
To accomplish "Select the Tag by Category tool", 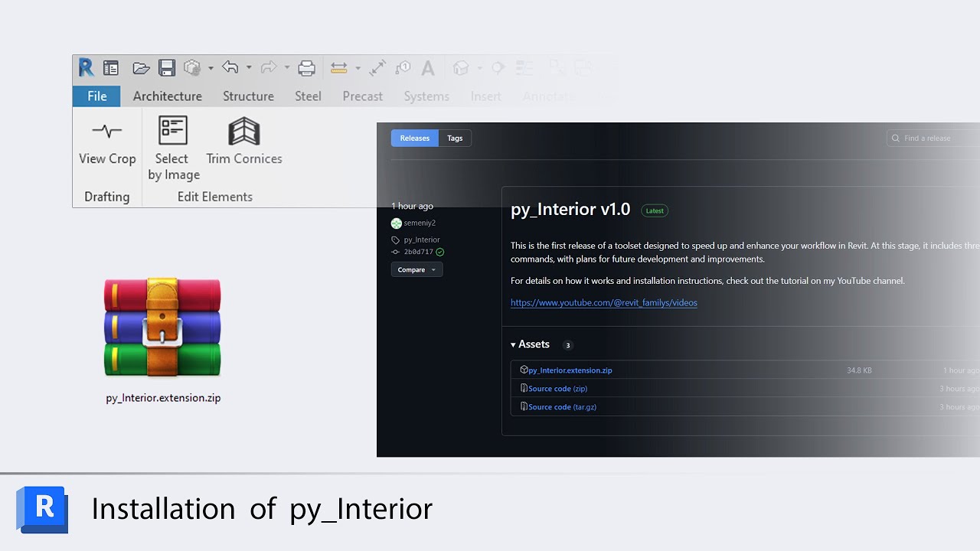I will point(403,68).
